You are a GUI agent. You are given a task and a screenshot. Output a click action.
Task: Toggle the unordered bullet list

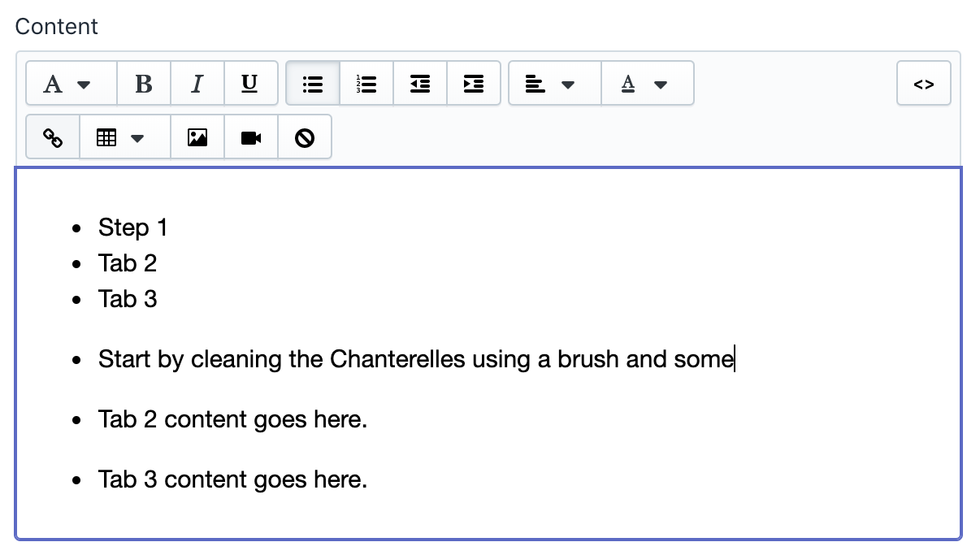(x=313, y=84)
